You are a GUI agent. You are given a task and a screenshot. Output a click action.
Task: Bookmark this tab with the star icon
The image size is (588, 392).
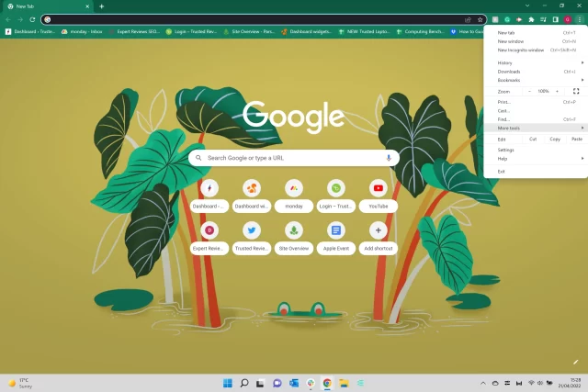point(480,19)
